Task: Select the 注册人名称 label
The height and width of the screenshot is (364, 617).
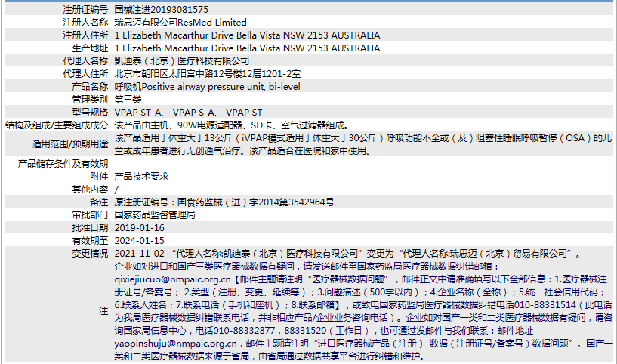Action: pyautogui.click(x=85, y=23)
